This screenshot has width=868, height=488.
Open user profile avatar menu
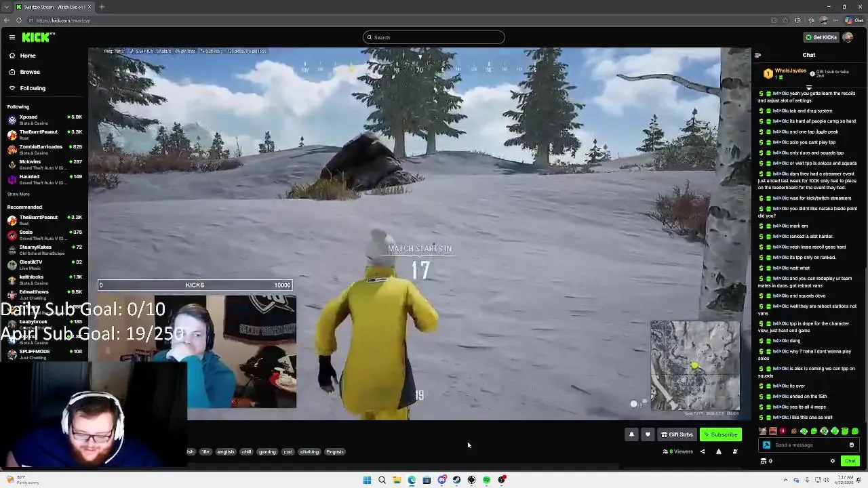pyautogui.click(x=848, y=37)
